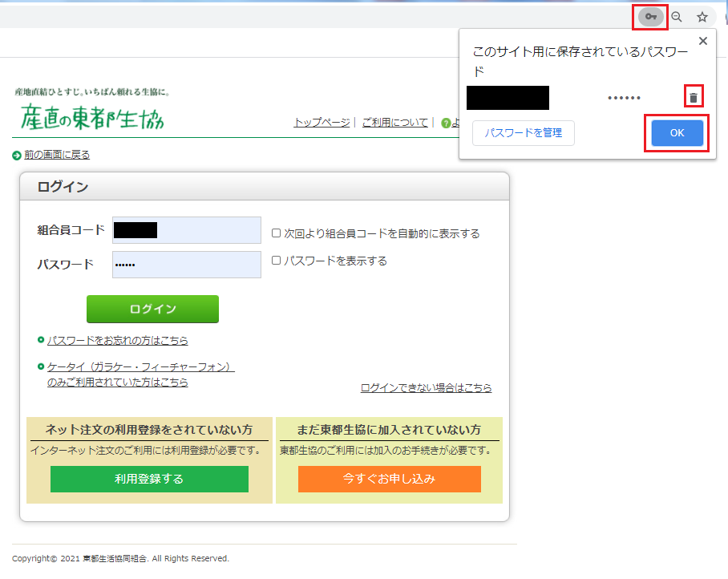Click まだ東都生協に加入されていない方 heading
This screenshot has width=728, height=579.
click(389, 430)
